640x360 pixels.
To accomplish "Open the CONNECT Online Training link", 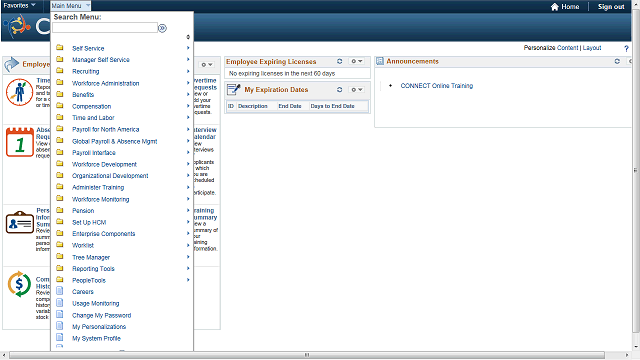I will coord(437,86).
